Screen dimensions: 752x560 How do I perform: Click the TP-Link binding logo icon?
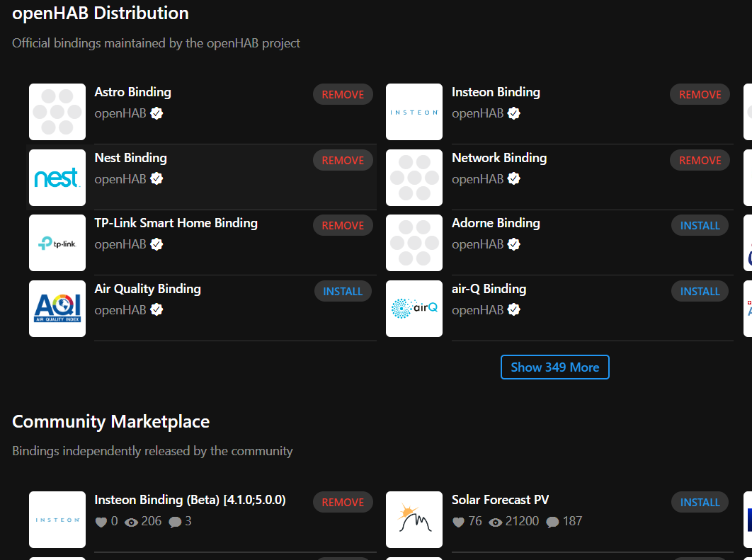[57, 243]
